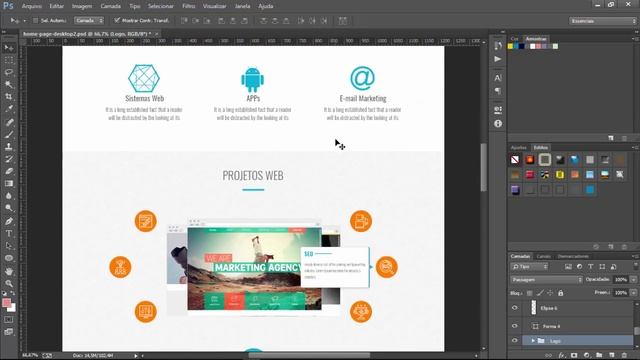Select the Crop tool
Screen dimensions: 640x360
9,97
